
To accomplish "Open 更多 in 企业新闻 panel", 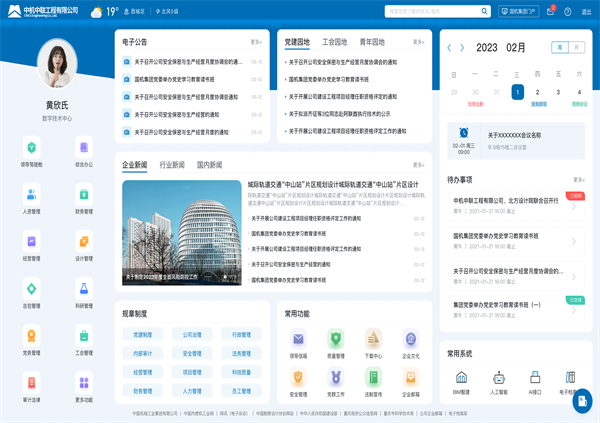I will [x=419, y=165].
